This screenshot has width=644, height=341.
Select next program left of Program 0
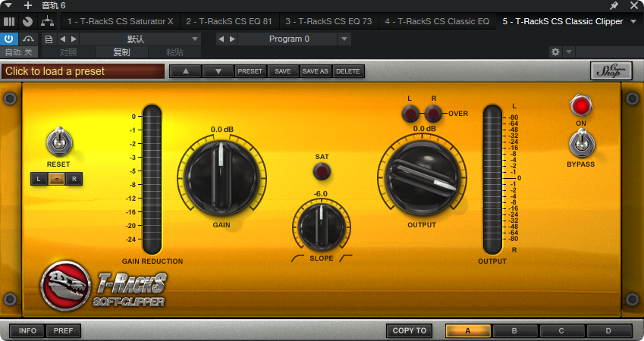coord(232,39)
